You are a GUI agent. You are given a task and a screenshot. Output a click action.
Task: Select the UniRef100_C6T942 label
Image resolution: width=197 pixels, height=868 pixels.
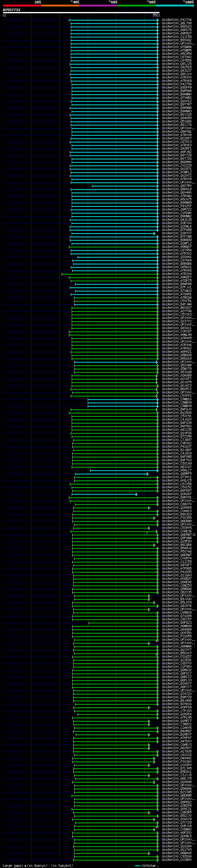tap(176, 57)
